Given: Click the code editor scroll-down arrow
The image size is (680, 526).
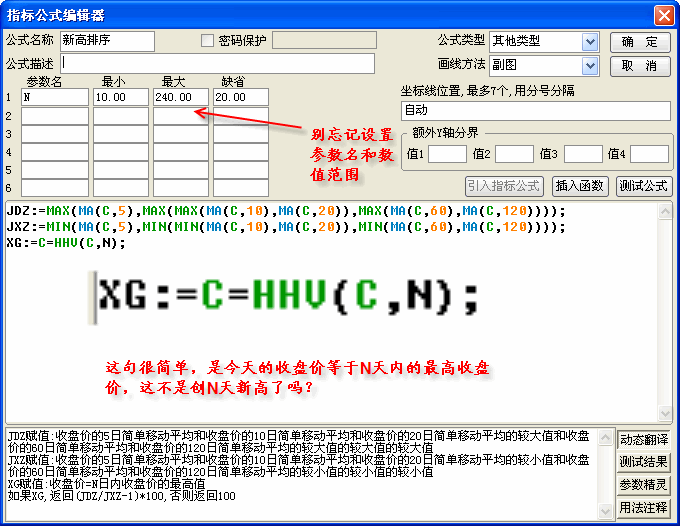Looking at the screenshot, I should [665, 413].
